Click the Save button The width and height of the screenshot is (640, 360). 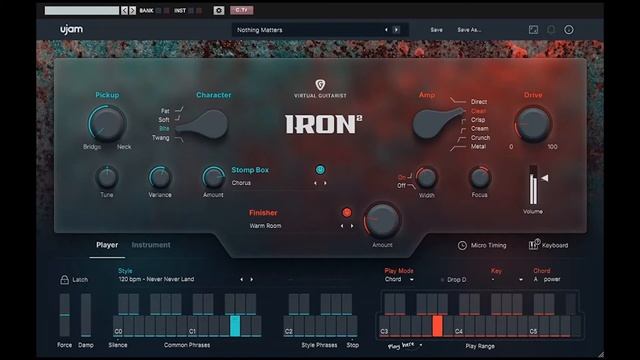coord(436,30)
